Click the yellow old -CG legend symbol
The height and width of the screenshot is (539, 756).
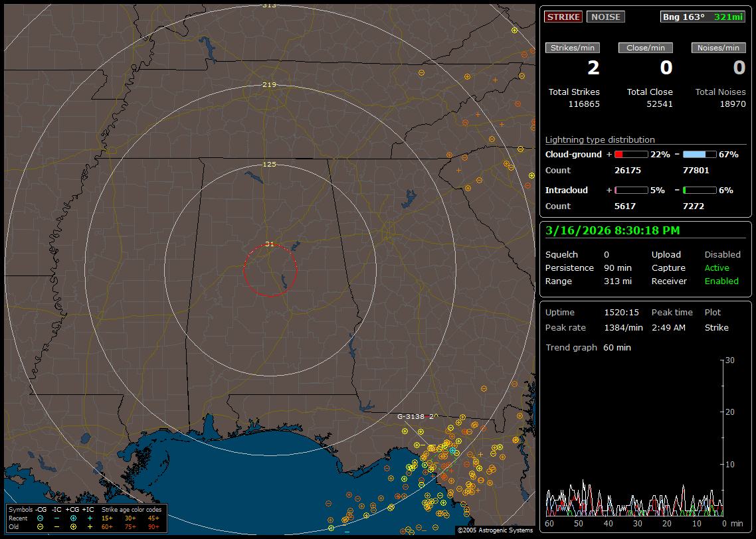[x=41, y=526]
